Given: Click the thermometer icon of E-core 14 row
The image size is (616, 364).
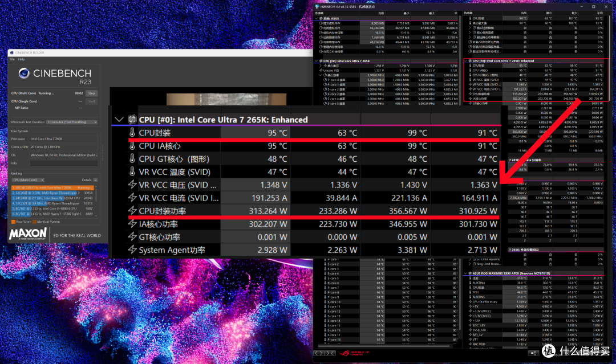Looking at the screenshot, I should click(x=325, y=321).
